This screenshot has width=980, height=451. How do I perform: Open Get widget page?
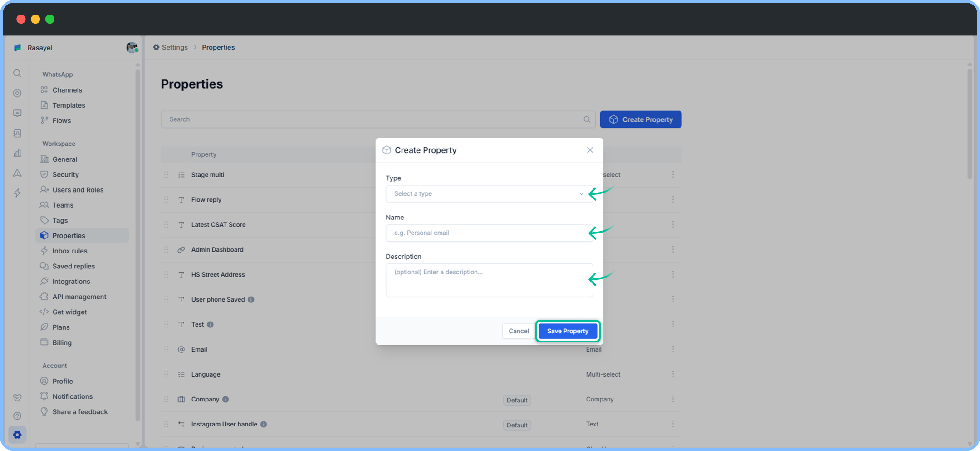coord(69,312)
